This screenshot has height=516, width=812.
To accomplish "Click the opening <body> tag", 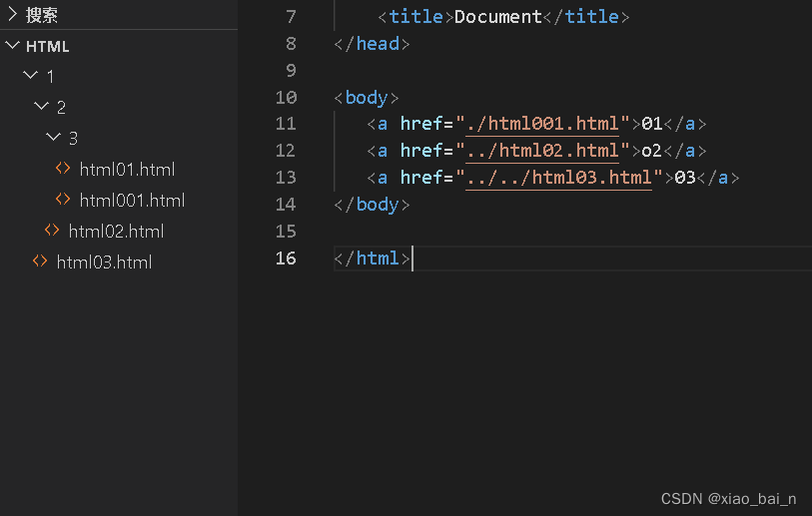I will coord(367,98).
